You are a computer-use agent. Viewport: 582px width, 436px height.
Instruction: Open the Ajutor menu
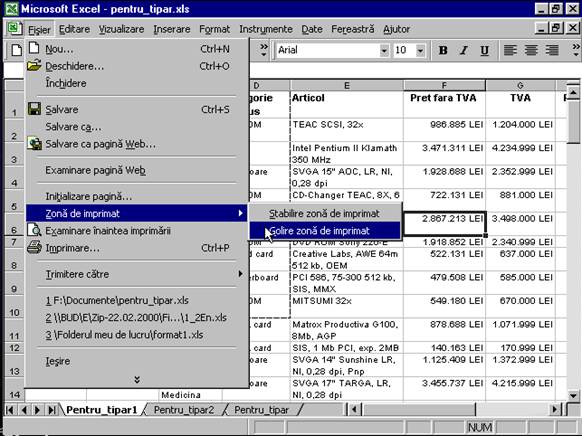396,29
